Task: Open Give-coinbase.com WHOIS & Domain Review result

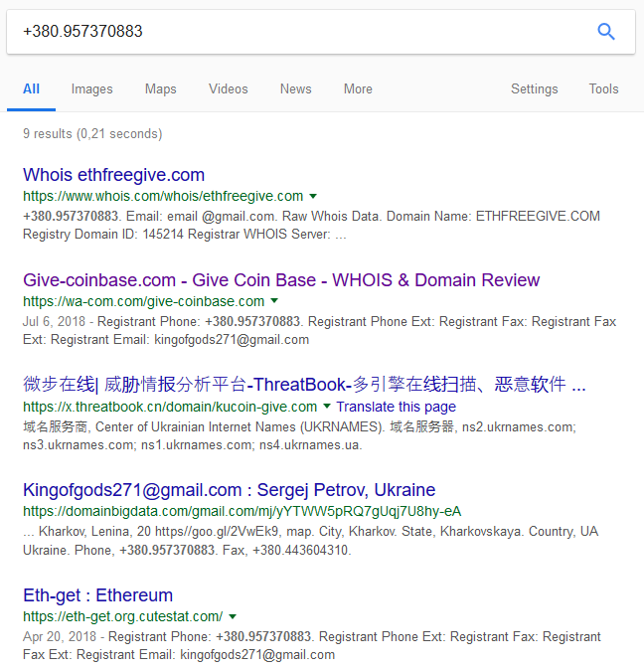Action: pos(281,280)
